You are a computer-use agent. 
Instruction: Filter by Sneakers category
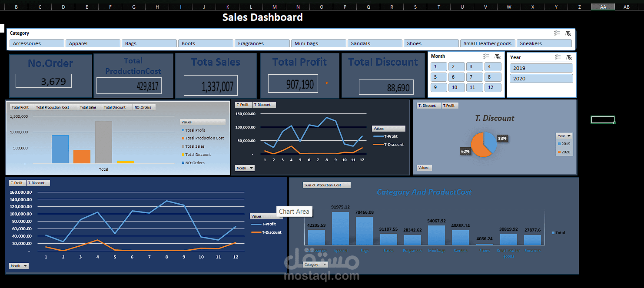point(544,43)
